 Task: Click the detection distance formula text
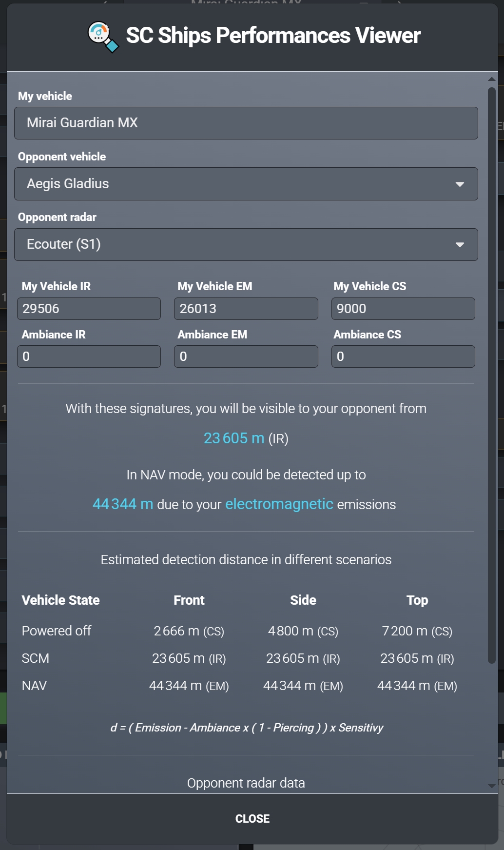click(247, 728)
